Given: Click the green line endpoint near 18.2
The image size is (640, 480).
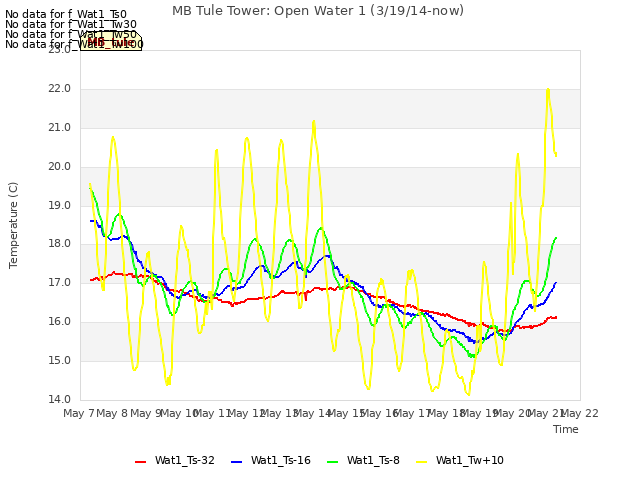Looking at the screenshot, I should pyautogui.click(x=556, y=238).
